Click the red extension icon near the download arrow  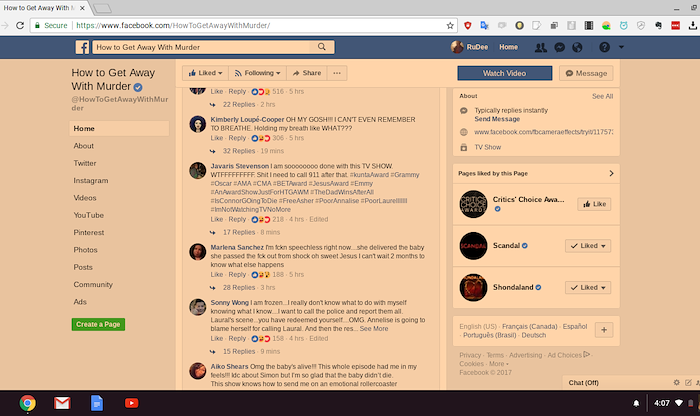(675, 25)
